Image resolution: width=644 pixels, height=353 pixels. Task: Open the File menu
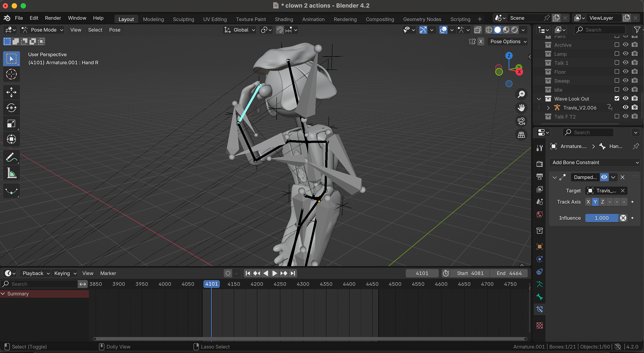tap(19, 18)
